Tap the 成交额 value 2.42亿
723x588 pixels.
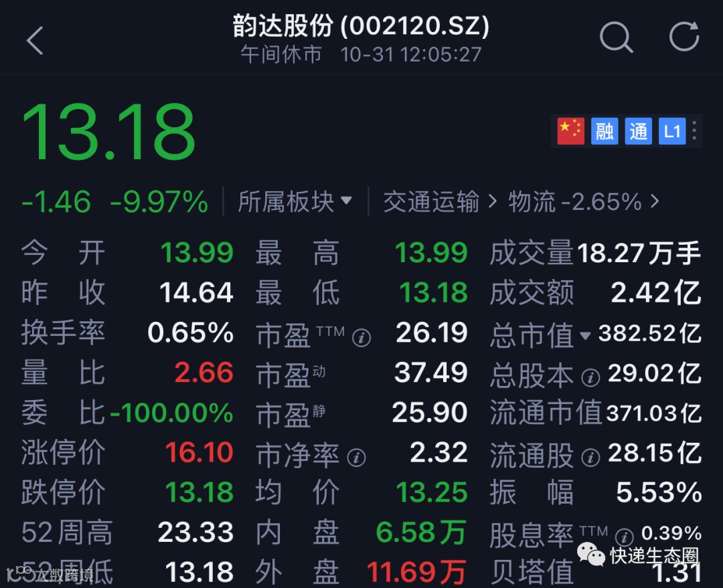(656, 292)
